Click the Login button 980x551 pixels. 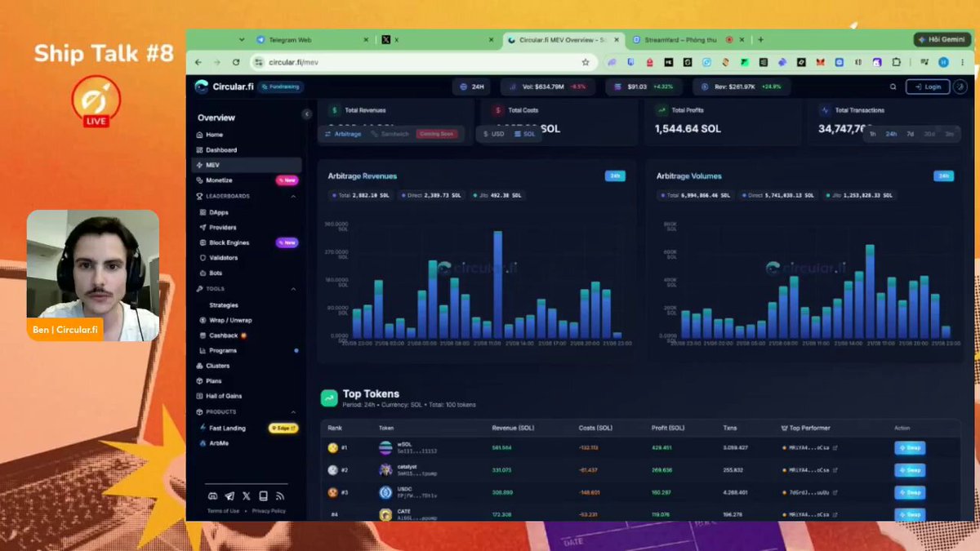pos(928,87)
